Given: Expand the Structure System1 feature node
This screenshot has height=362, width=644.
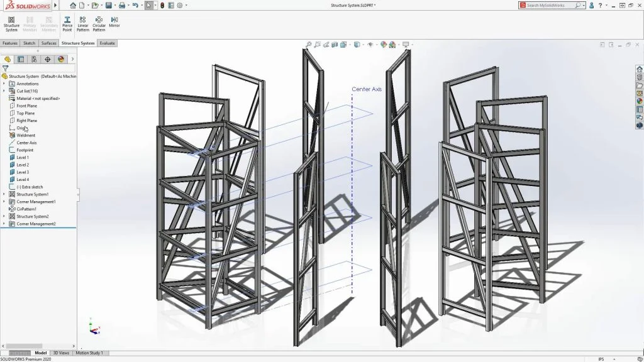Looking at the screenshot, I should (4, 194).
